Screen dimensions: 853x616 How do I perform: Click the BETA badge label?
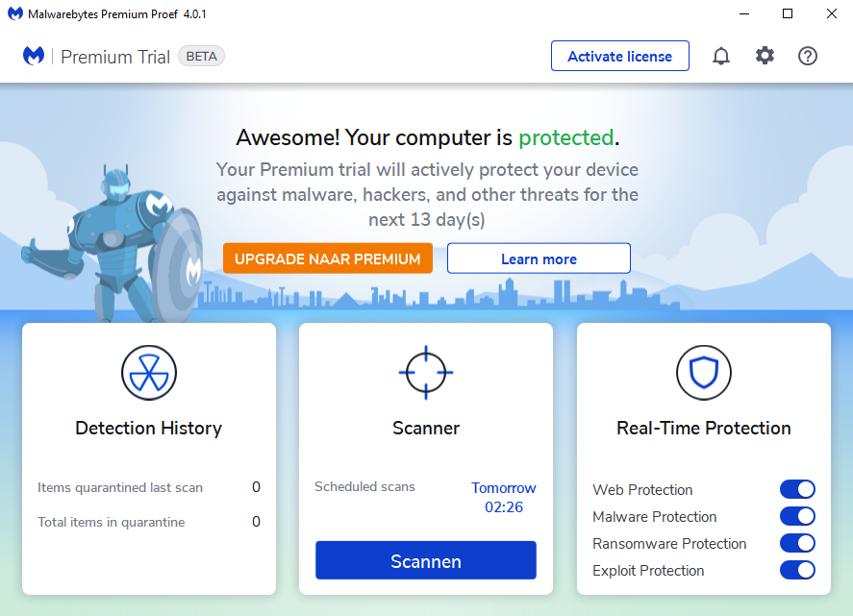(201, 56)
